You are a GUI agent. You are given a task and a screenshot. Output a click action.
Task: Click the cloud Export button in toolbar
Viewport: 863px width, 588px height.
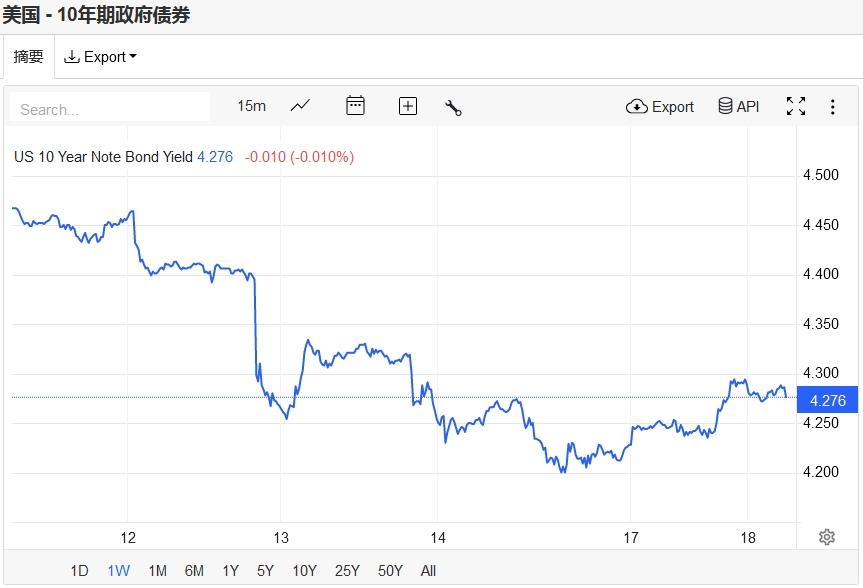point(660,106)
